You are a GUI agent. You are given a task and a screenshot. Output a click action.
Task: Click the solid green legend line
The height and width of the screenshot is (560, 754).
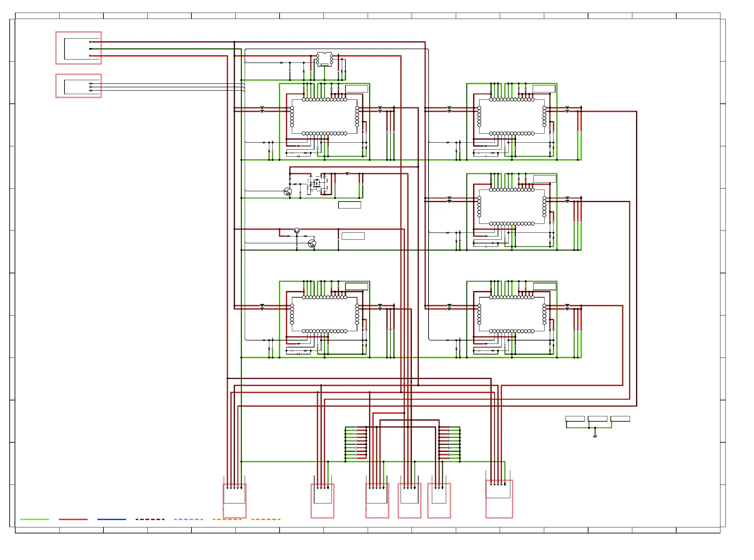click(x=35, y=519)
